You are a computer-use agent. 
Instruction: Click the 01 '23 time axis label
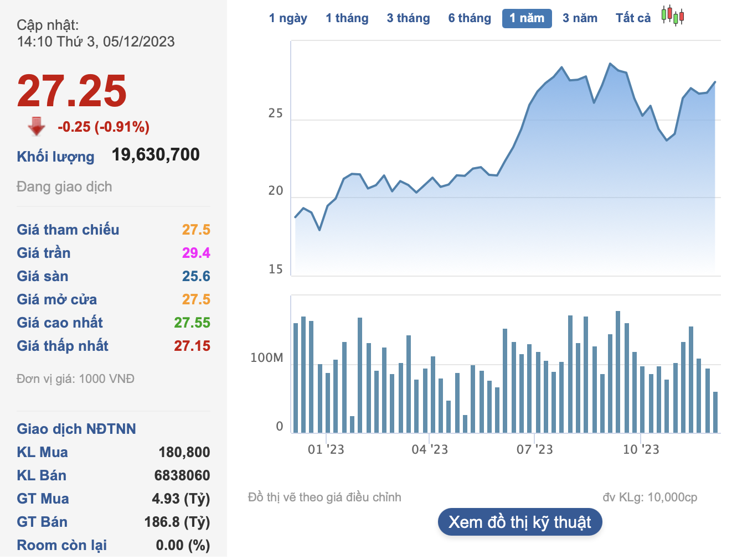coord(326,449)
